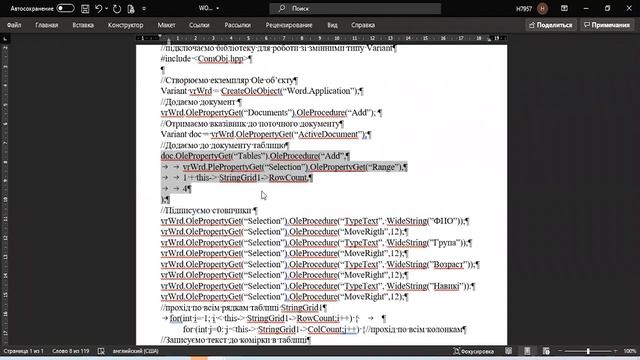Switch to the Ссылки tab
The width and height of the screenshot is (640, 360).
pos(199,25)
